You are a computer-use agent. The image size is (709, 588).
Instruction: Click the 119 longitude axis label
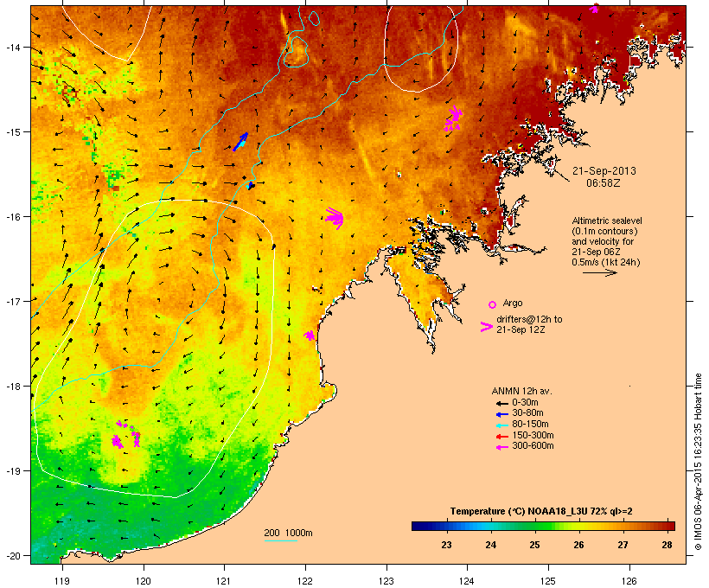62,581
